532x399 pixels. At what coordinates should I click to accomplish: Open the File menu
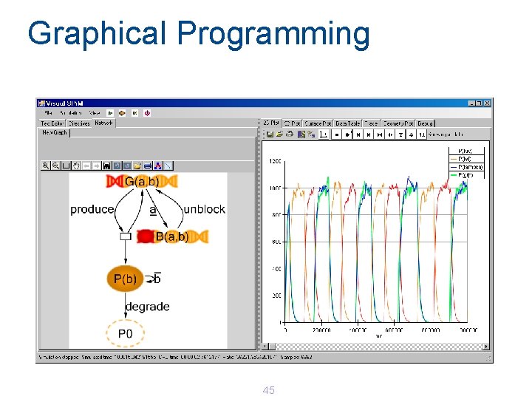pos(49,112)
